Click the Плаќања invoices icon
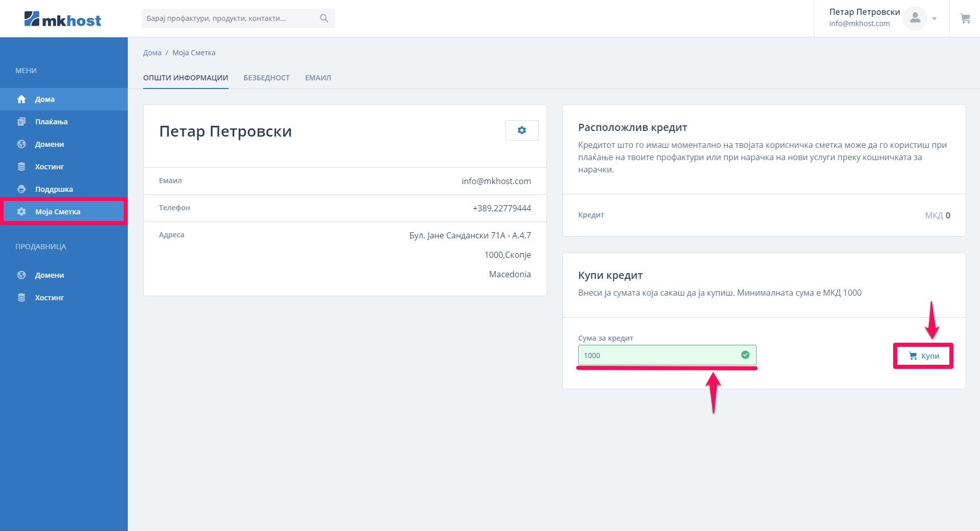The image size is (980, 531). 21,122
